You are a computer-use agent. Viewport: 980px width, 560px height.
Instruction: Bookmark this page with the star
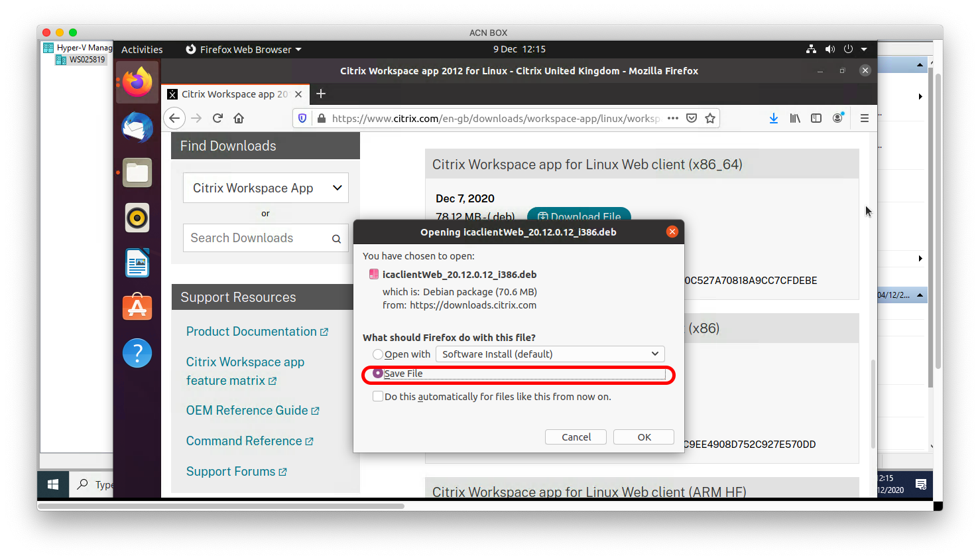coord(710,118)
